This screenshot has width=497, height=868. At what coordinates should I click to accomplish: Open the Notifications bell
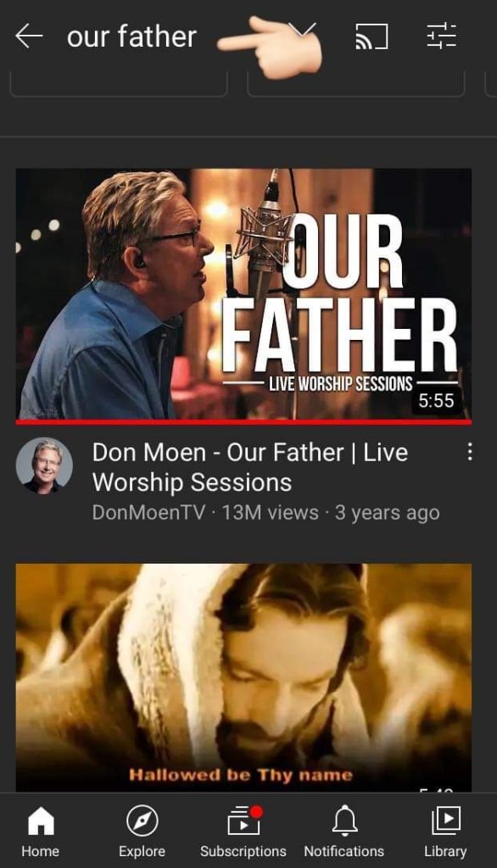point(344,831)
